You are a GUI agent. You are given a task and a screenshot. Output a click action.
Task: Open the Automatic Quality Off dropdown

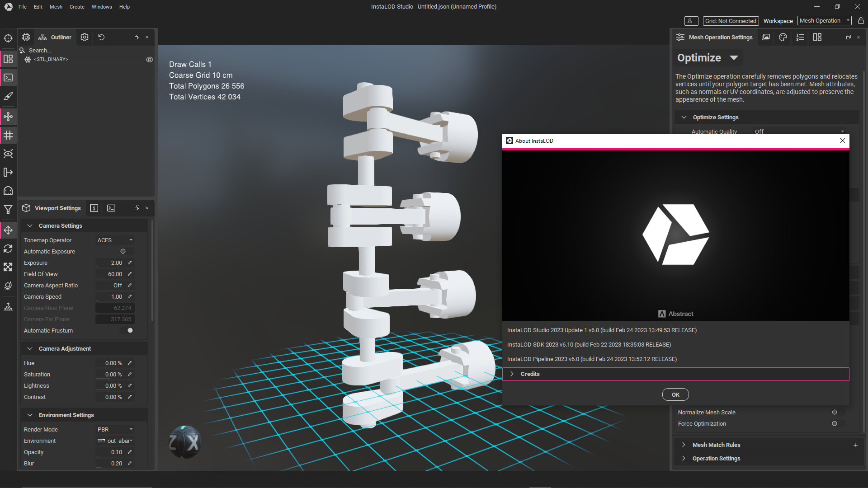point(799,131)
